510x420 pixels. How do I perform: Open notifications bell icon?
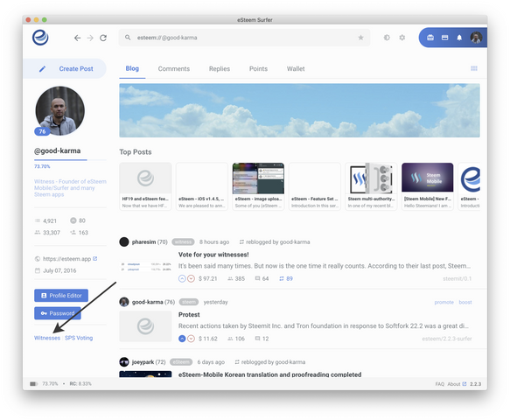[459, 38]
